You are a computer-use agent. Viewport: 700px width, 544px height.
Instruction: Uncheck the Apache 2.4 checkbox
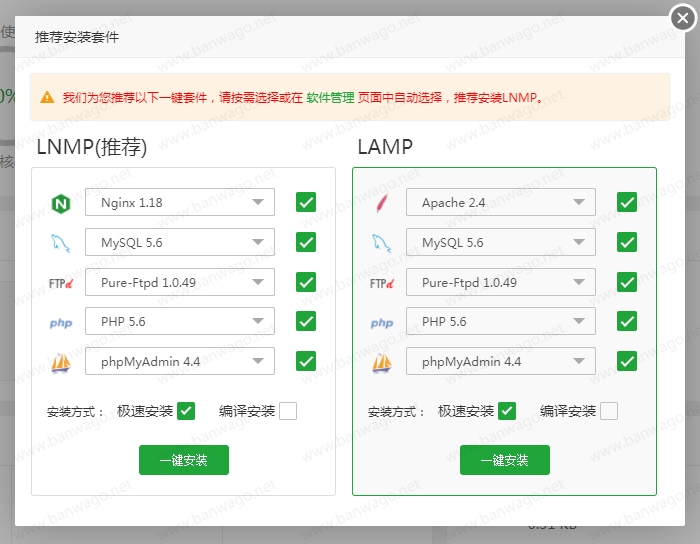pyautogui.click(x=627, y=202)
